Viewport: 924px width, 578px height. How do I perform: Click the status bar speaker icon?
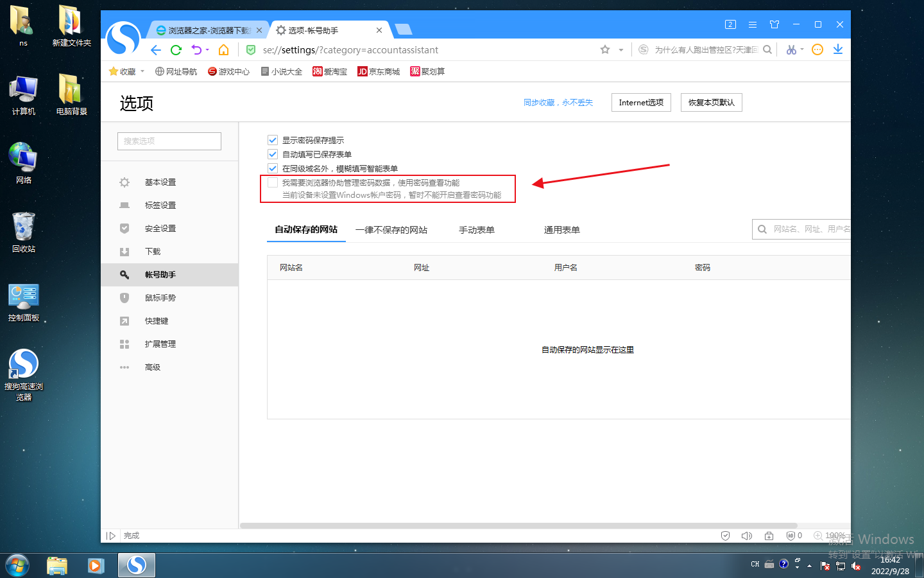tap(746, 536)
